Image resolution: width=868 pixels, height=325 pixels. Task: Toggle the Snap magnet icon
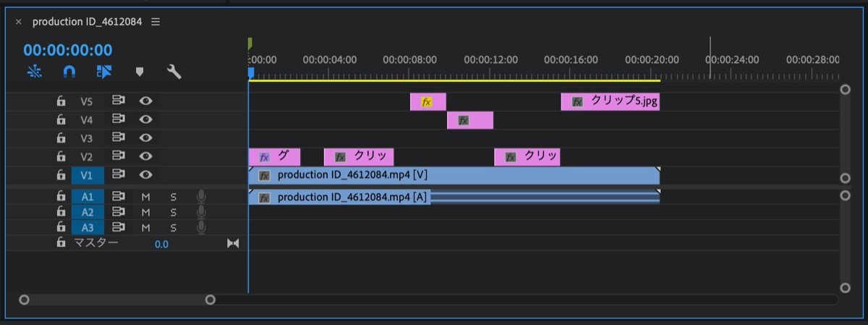69,72
